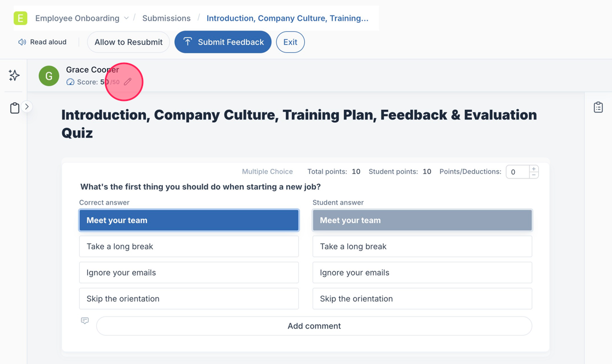Open the clipboard panel in left sidebar
Screen dimensions: 612x364
(15, 108)
